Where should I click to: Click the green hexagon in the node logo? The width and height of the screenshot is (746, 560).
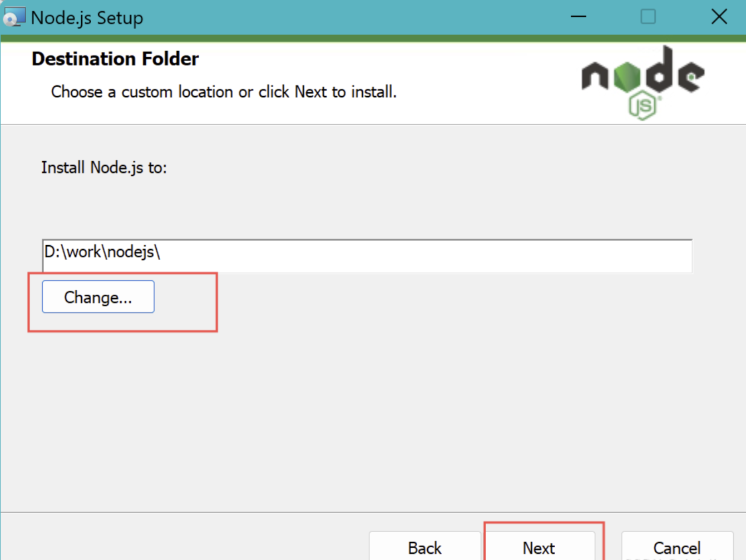click(x=628, y=77)
